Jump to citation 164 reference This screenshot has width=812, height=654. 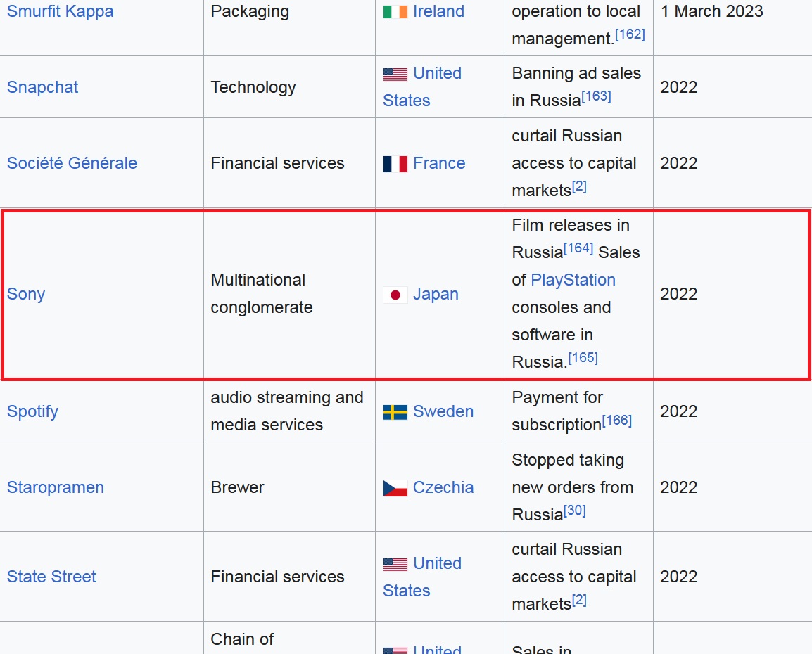pos(578,248)
